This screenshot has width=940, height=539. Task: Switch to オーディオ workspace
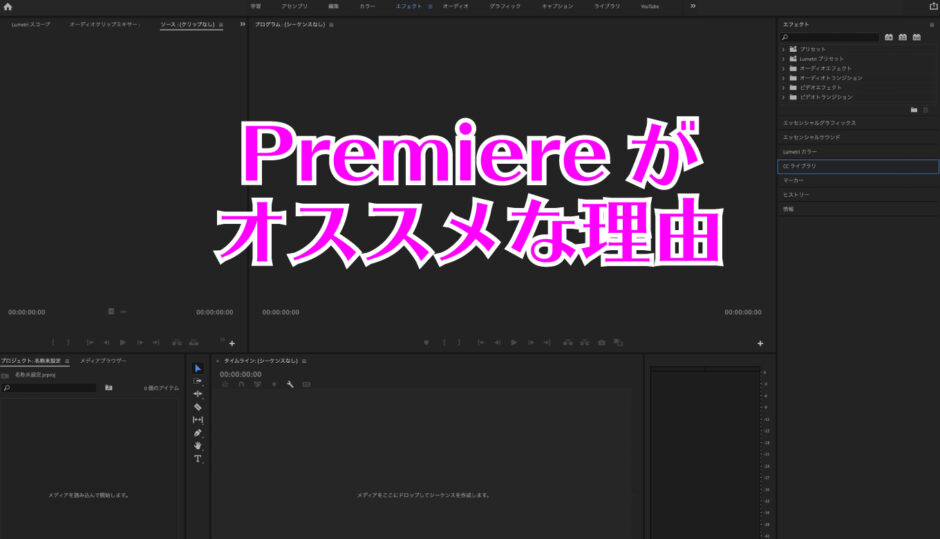tap(456, 6)
